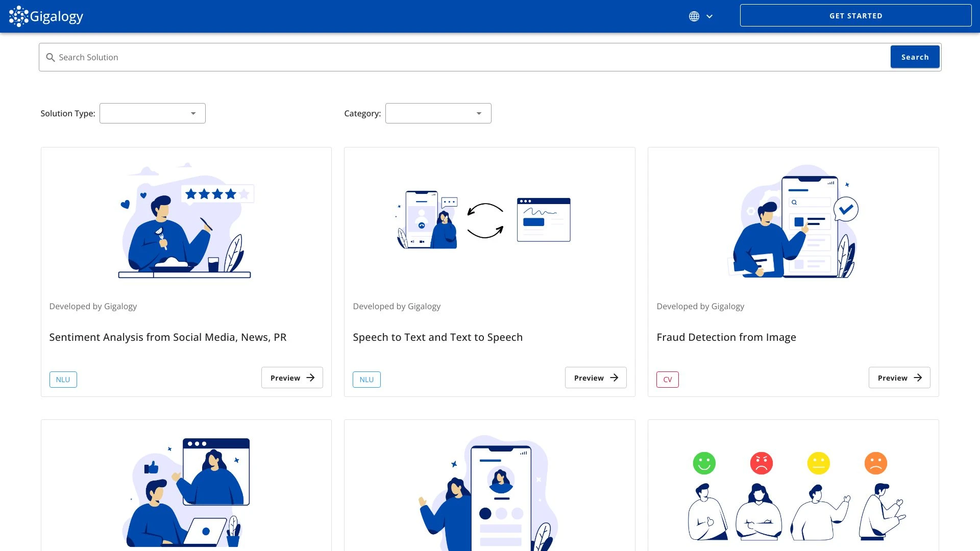Open Sentiment Analysis illustration thumbnail
This screenshot has height=551, width=980.
coord(186,221)
